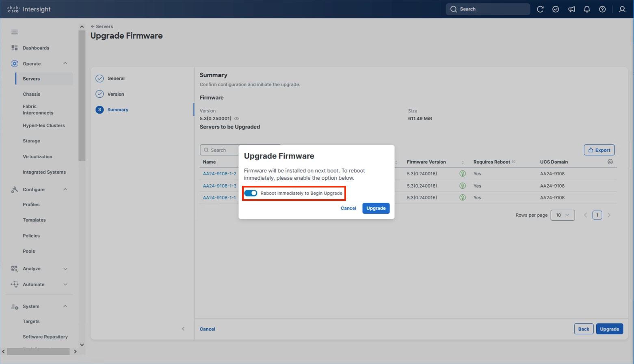Screen dimensions: 634x364
Task: Select Servers in the sidebar
Action: coord(44,79)
